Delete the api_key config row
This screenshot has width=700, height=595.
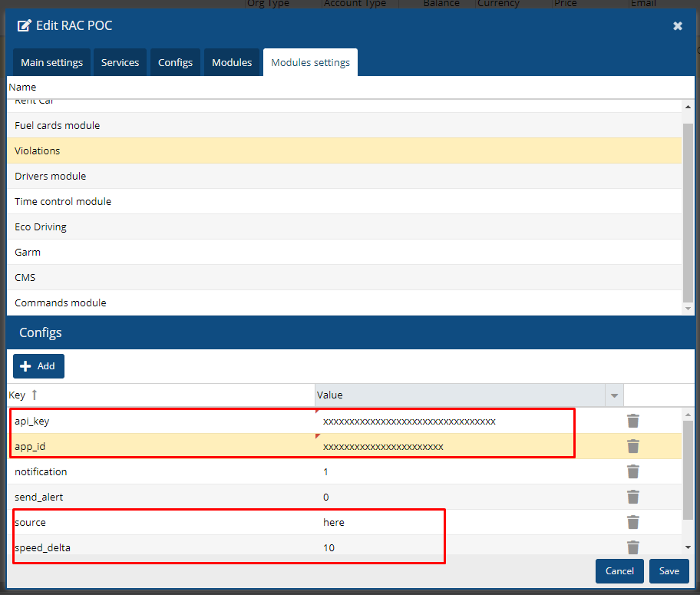pyautogui.click(x=632, y=421)
